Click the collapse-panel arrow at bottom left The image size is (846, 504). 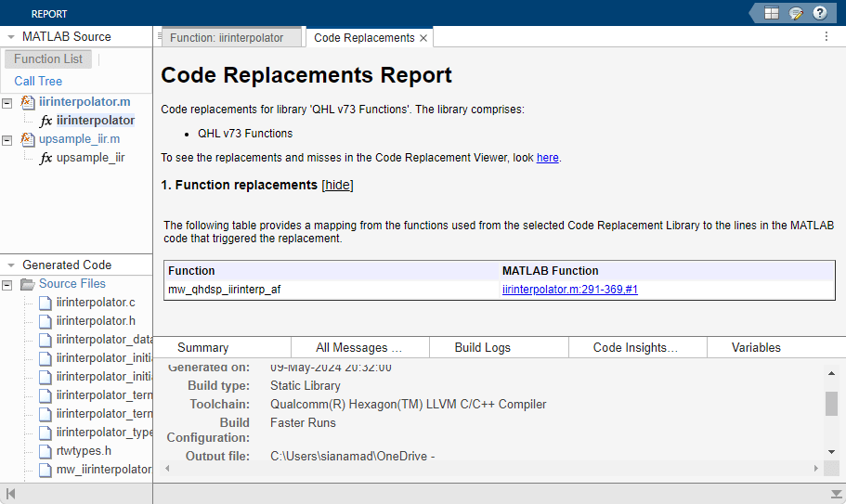coord(11,493)
